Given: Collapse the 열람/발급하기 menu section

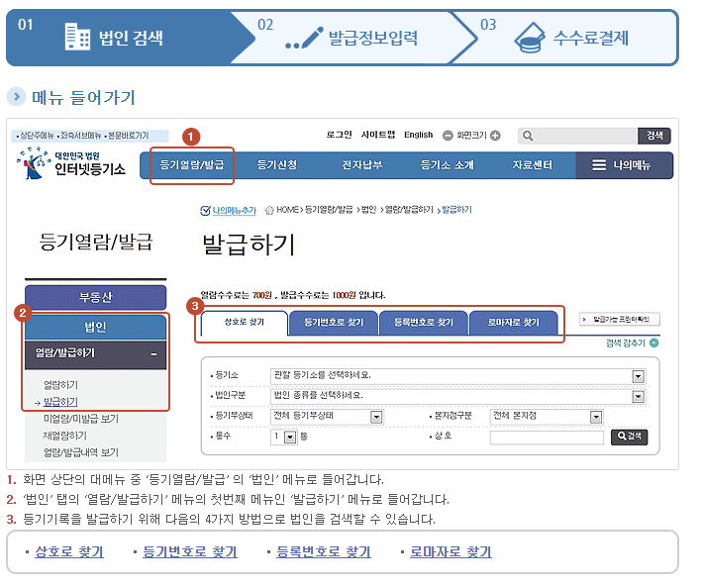Looking at the screenshot, I should pyautogui.click(x=153, y=354).
